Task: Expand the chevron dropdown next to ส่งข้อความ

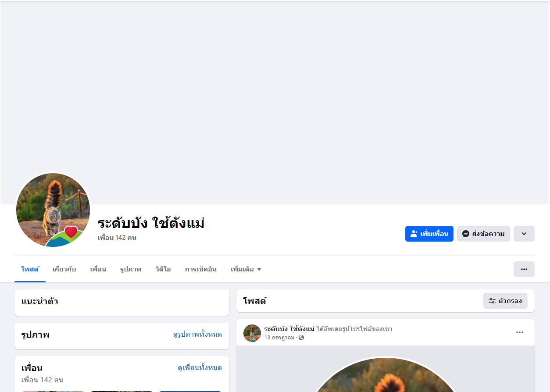Action: coord(524,234)
